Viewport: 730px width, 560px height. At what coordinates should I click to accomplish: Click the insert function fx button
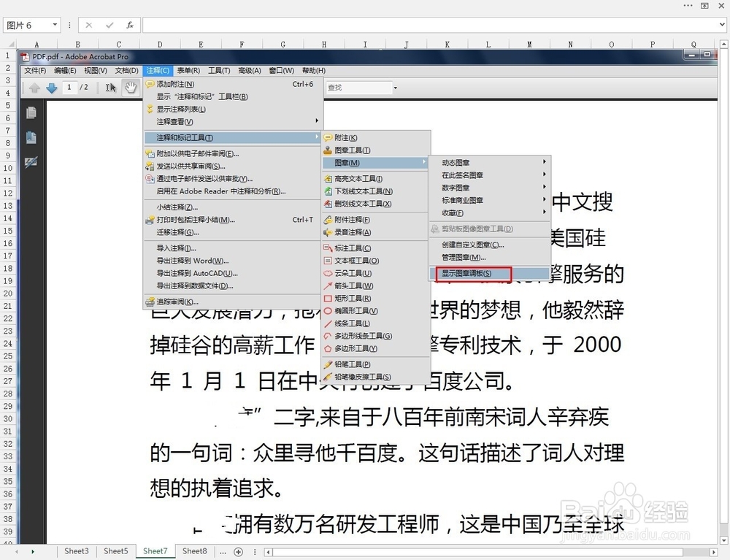click(130, 25)
